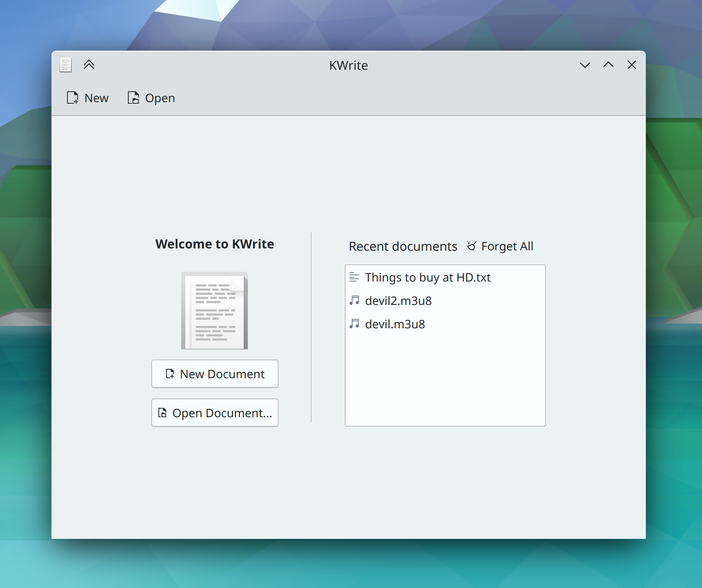This screenshot has height=588, width=702.
Task: Create a file with New Document button
Action: [214, 374]
